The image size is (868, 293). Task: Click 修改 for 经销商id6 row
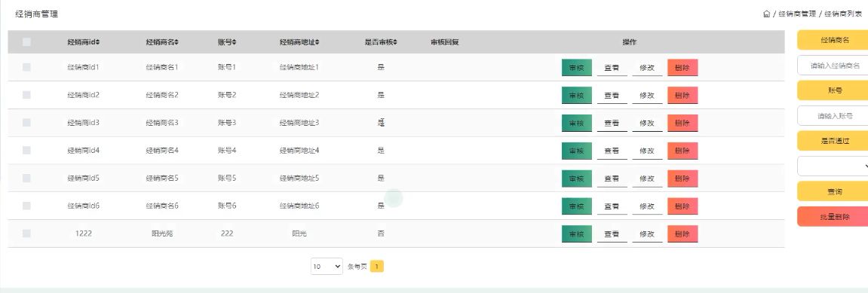click(647, 206)
